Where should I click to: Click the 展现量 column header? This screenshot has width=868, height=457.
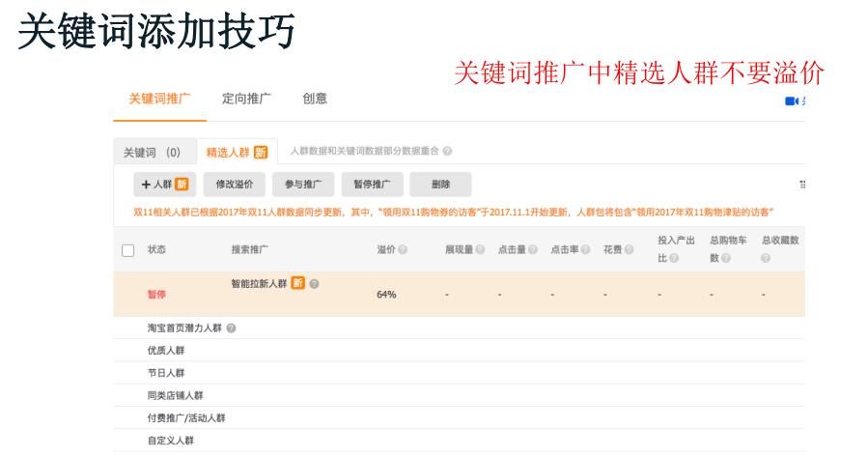(x=460, y=250)
